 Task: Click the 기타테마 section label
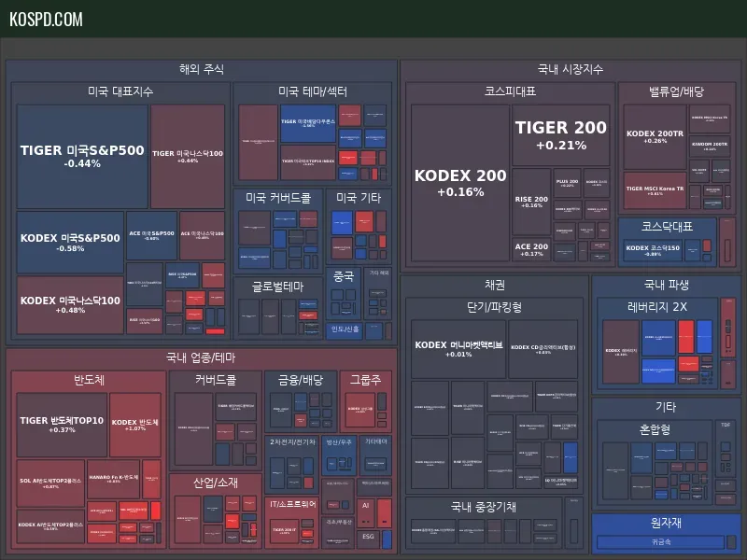point(376,441)
